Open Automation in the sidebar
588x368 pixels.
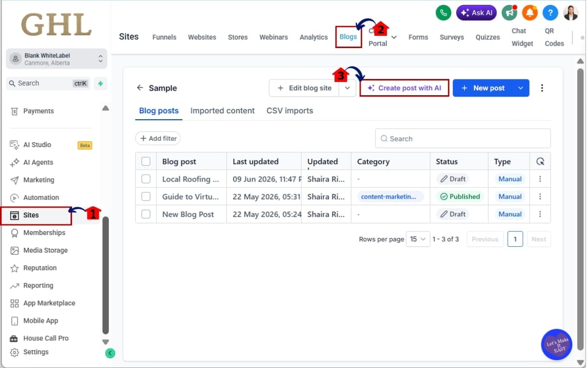tap(41, 198)
